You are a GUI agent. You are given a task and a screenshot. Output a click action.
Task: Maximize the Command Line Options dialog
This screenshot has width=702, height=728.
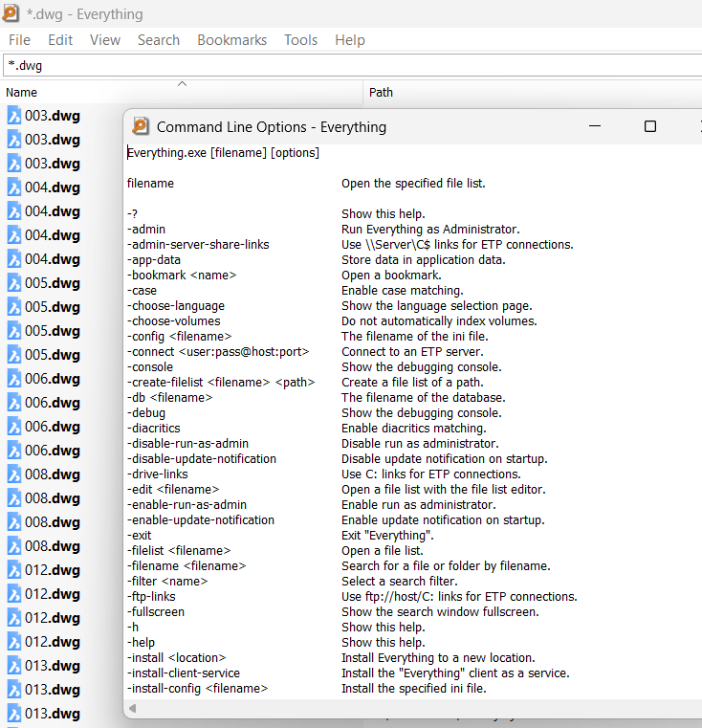650,126
